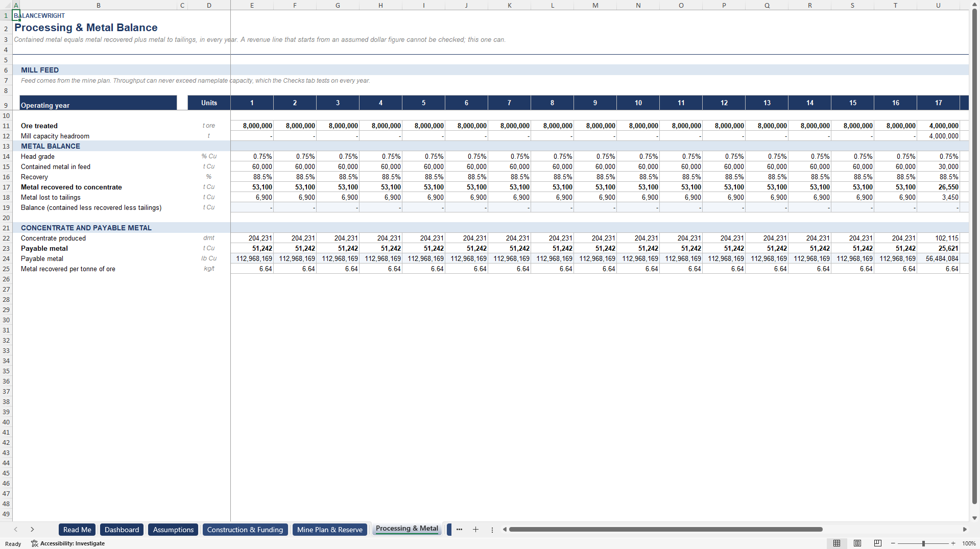
Task: Click the sheet tab bar options dots
Action: point(492,530)
